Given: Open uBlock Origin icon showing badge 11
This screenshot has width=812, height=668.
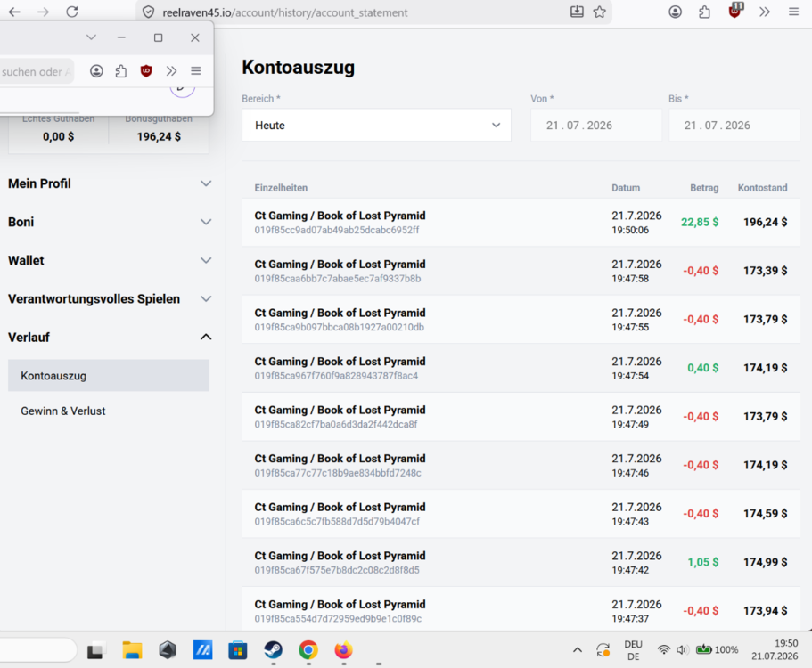Looking at the screenshot, I should point(735,11).
